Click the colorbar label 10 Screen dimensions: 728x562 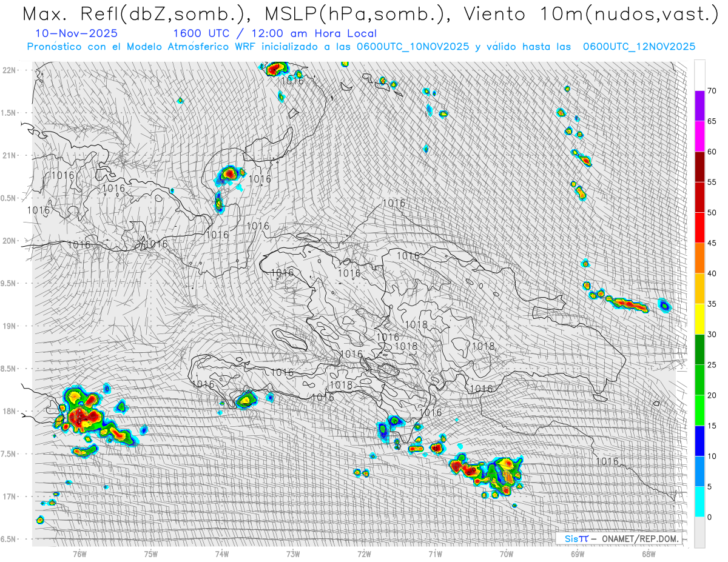(712, 456)
